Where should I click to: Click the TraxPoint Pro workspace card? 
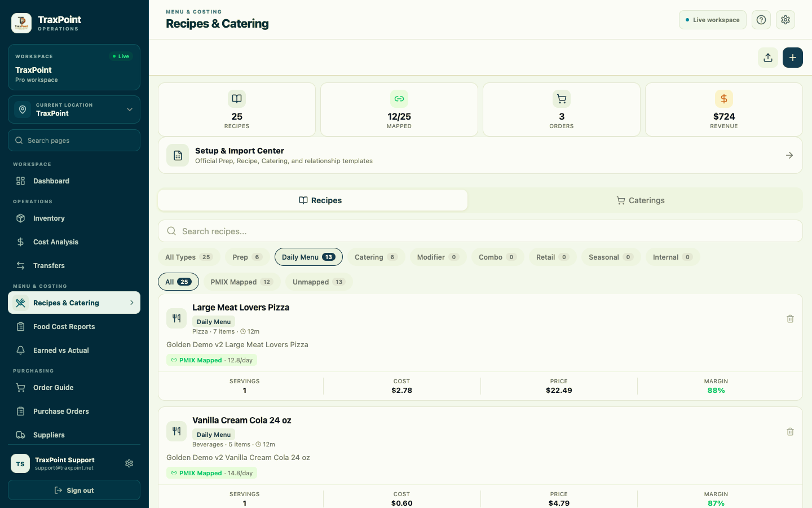tap(74, 67)
